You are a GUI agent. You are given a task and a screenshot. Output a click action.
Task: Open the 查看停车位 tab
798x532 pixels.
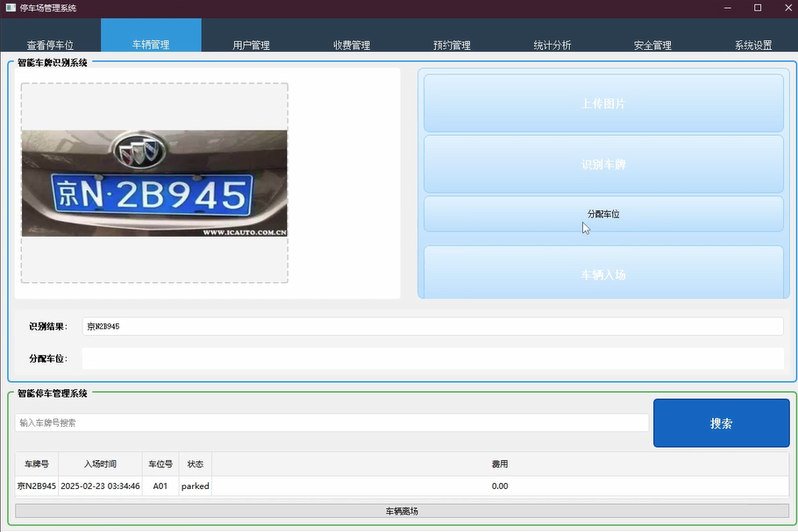pyautogui.click(x=50, y=36)
